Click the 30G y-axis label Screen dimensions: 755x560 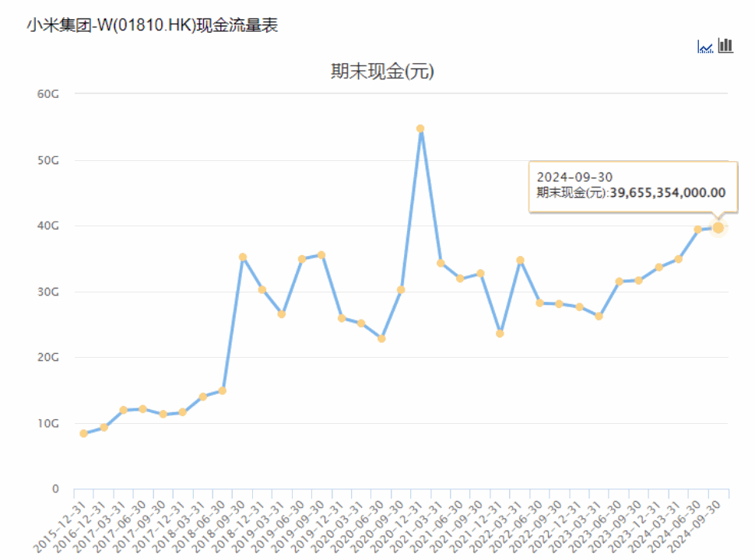point(47,292)
